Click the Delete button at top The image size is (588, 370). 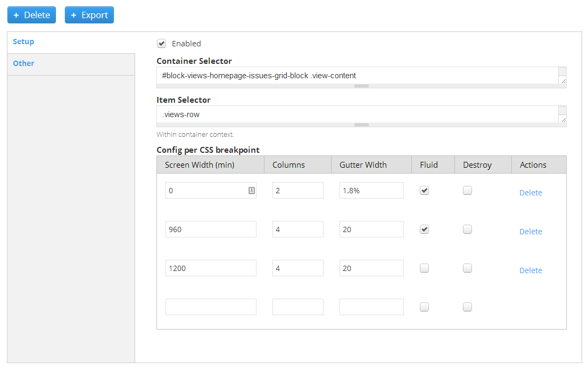pyautogui.click(x=31, y=15)
